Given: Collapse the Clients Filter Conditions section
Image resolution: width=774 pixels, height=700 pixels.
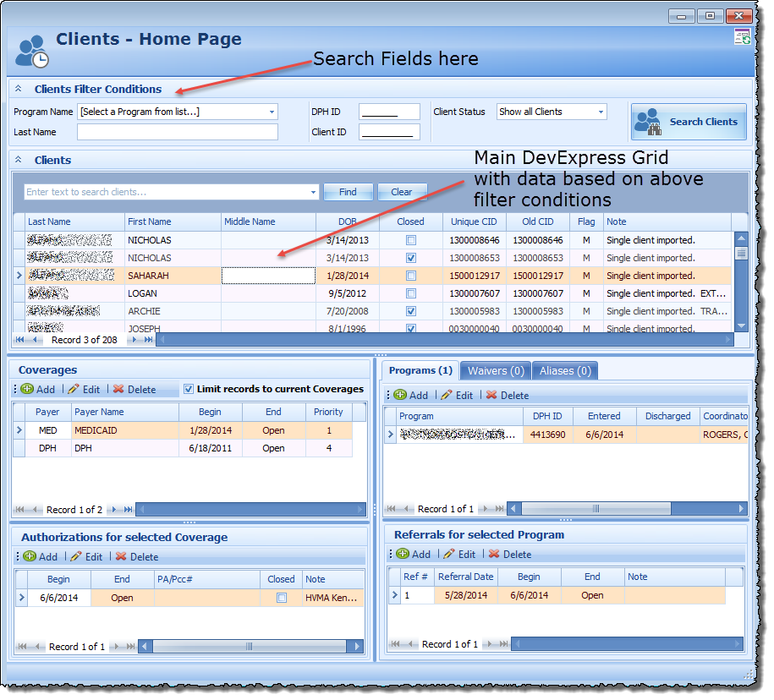Looking at the screenshot, I should (19, 89).
